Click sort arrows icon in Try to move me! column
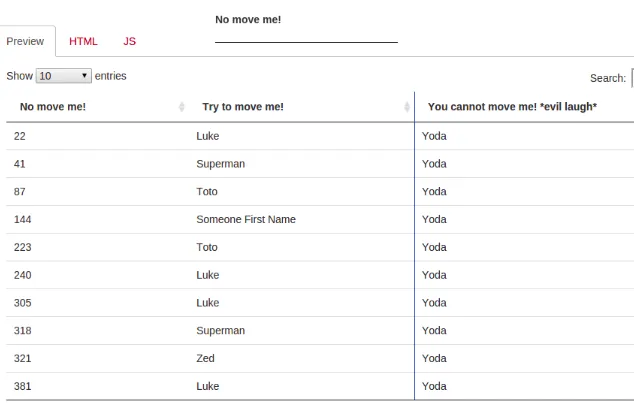Image resolution: width=634 pixels, height=403 pixels. 407,107
